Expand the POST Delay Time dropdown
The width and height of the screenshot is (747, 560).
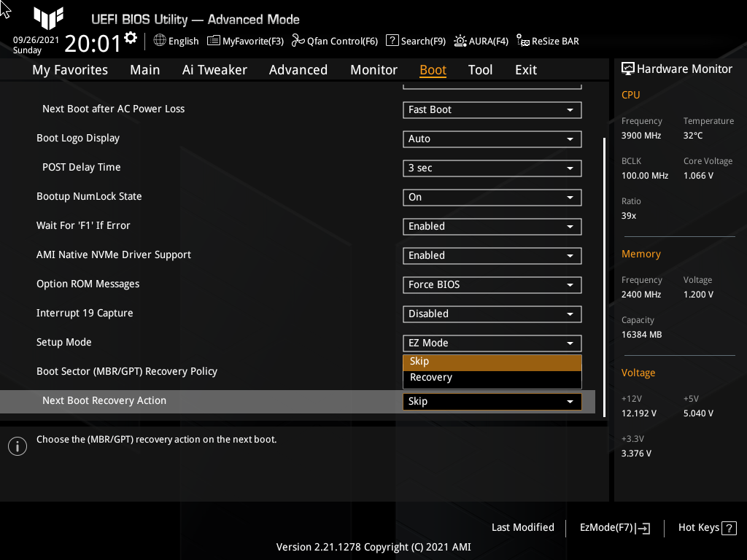coord(491,168)
